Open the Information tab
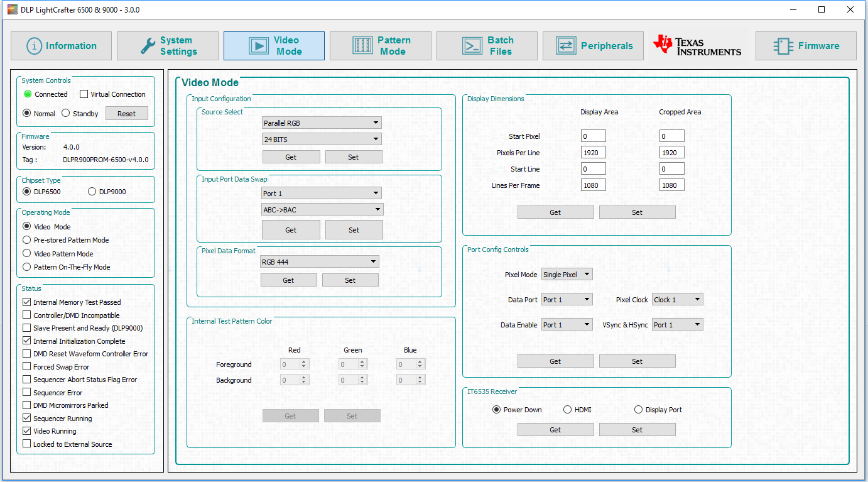This screenshot has height=482, width=868. pos(61,46)
